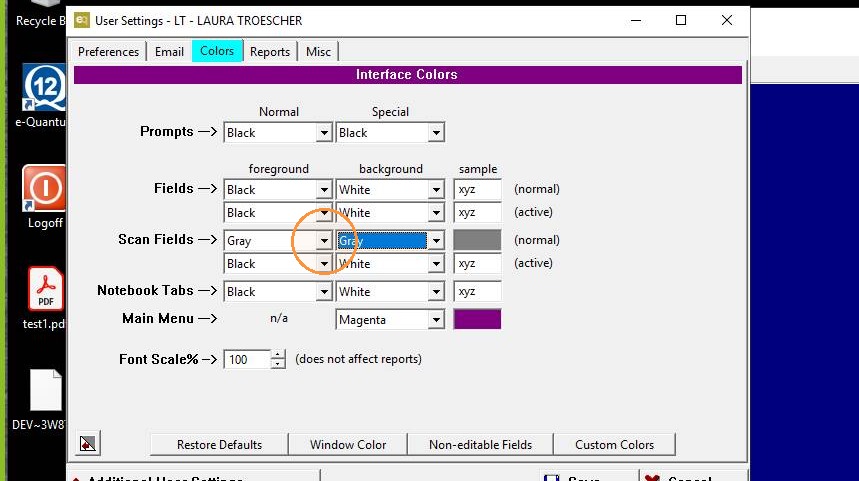Image resolution: width=859 pixels, height=481 pixels.
Task: Minimize the User Settings window
Action: pyautogui.click(x=635, y=20)
